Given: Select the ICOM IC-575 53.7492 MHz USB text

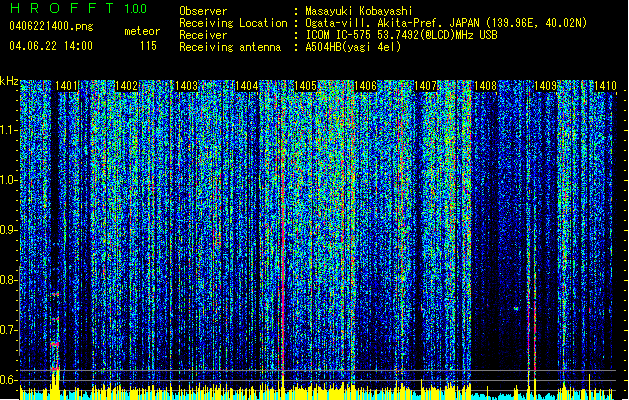Looking at the screenshot, I should tap(401, 35).
